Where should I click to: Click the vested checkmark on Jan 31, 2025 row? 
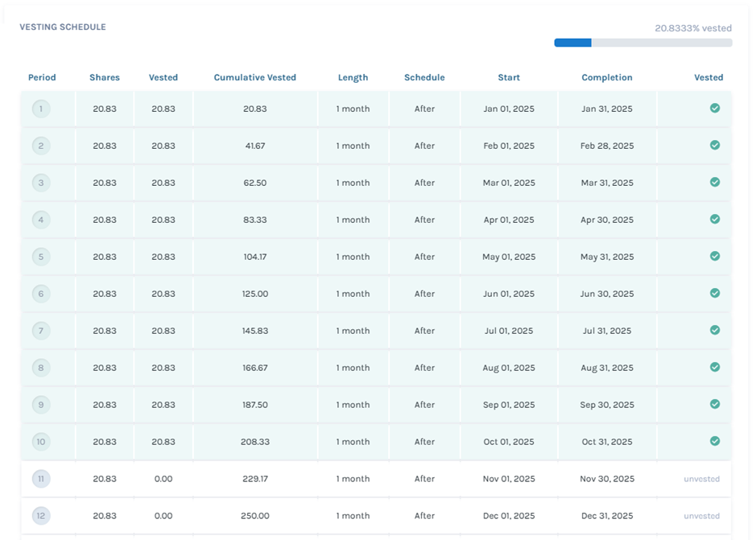point(714,108)
